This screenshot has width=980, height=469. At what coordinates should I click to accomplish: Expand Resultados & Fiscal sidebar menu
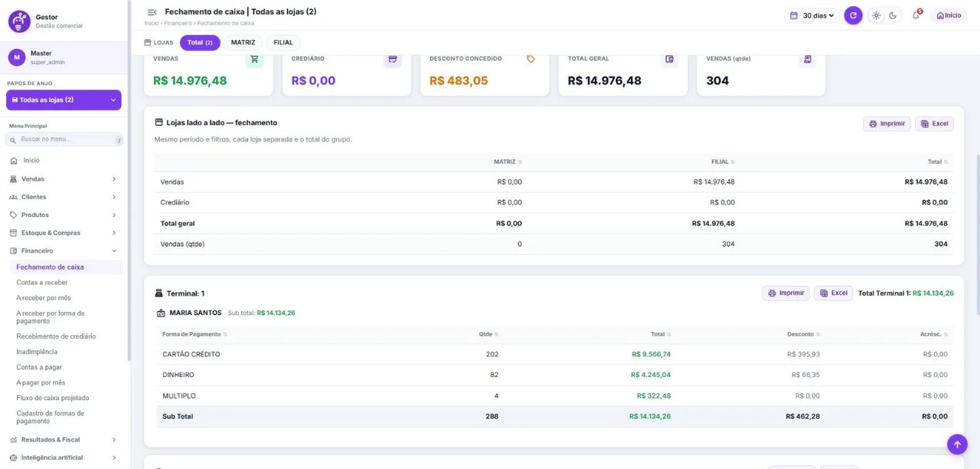(64, 440)
